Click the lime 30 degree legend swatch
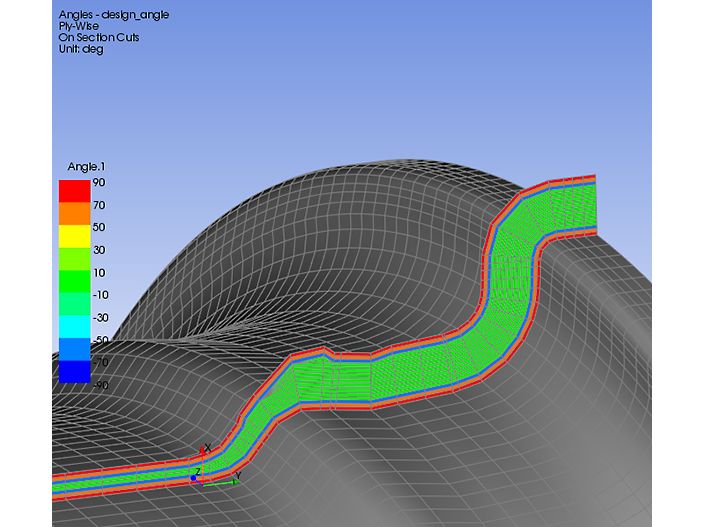Viewport: 704px width, 527px height. coord(75,259)
